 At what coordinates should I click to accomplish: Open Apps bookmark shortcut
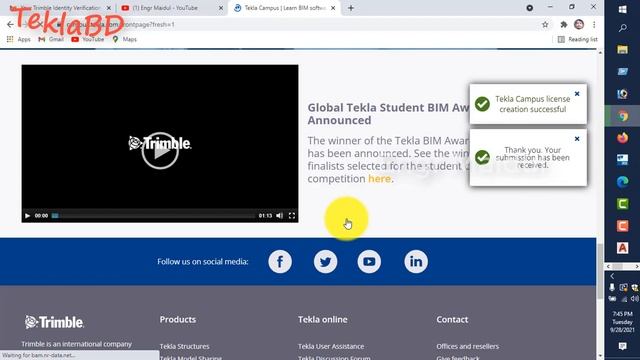(19, 39)
